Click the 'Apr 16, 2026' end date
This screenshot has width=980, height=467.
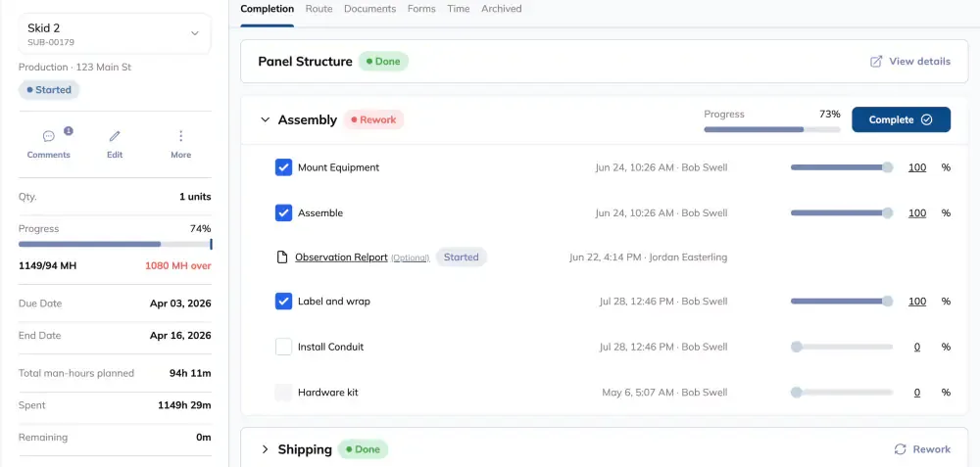(180, 335)
